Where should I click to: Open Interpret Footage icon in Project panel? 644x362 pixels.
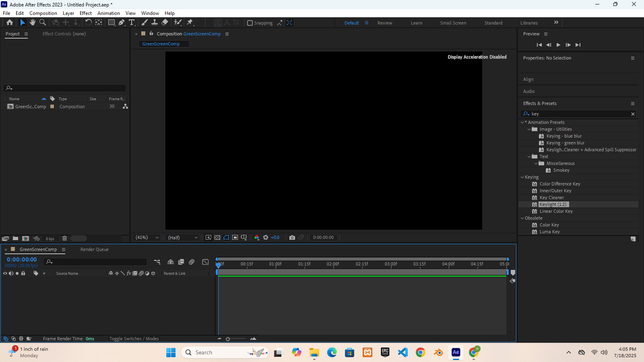tap(6, 239)
